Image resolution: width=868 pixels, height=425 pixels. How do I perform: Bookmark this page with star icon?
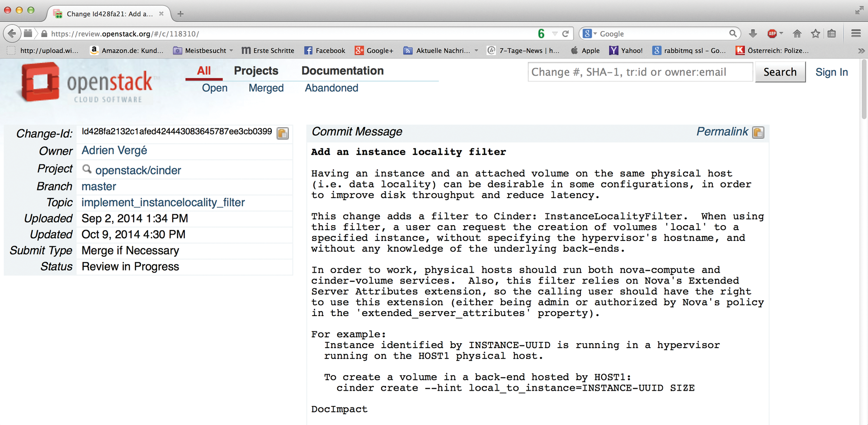point(815,34)
